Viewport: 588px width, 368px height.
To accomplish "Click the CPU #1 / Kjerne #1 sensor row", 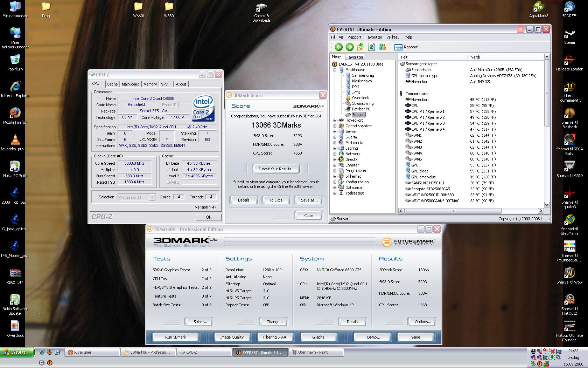I will coord(471,111).
